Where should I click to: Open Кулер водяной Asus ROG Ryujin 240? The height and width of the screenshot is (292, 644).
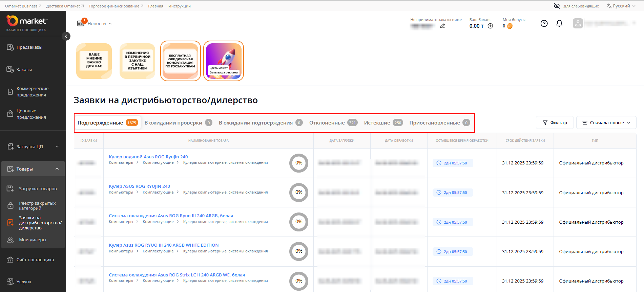pos(148,157)
